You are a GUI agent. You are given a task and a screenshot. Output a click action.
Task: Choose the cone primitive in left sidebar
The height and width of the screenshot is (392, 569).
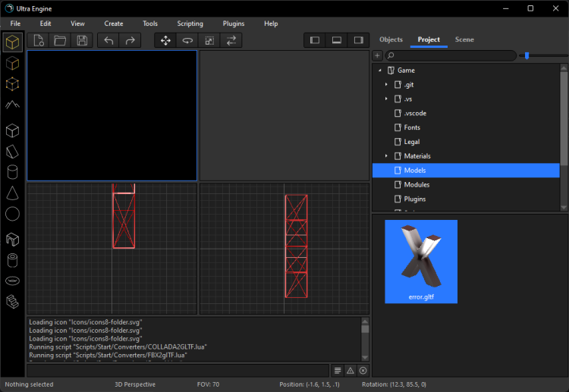coord(12,193)
